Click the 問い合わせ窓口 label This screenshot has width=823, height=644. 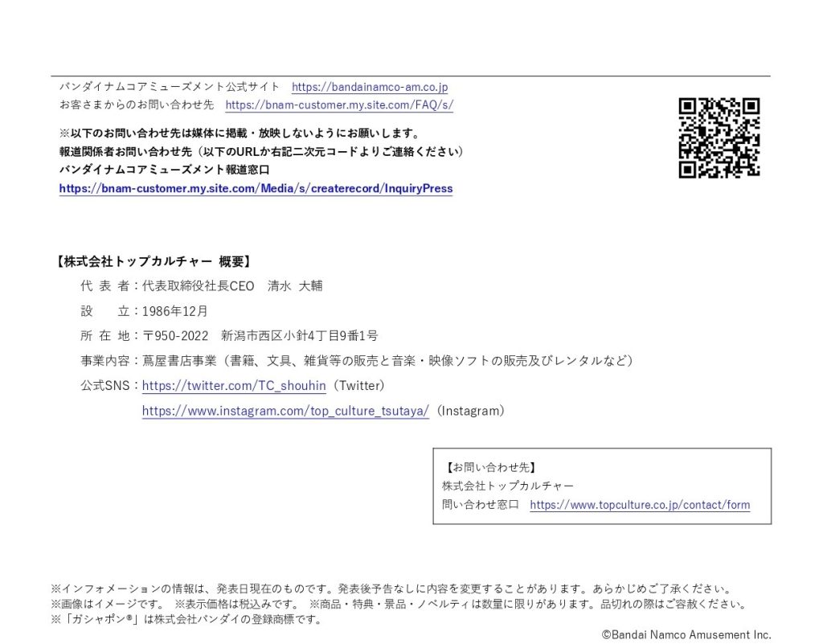(481, 504)
